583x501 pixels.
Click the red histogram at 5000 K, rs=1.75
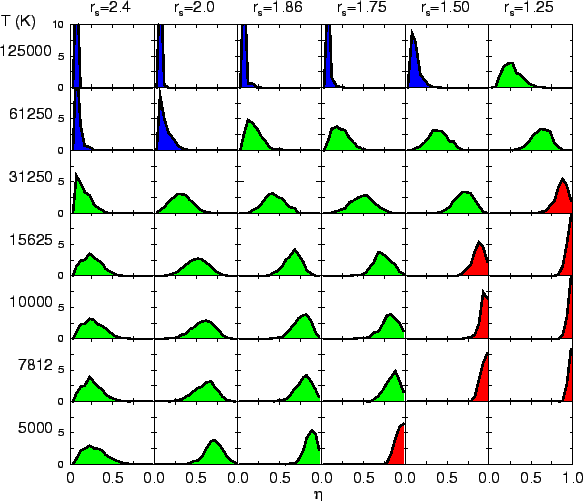pos(398,448)
